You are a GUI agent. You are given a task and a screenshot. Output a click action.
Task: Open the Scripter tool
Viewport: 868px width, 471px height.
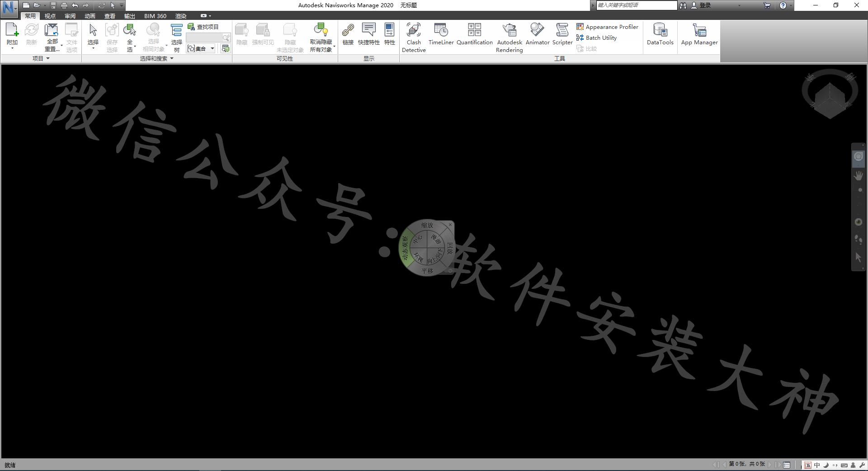pyautogui.click(x=562, y=34)
